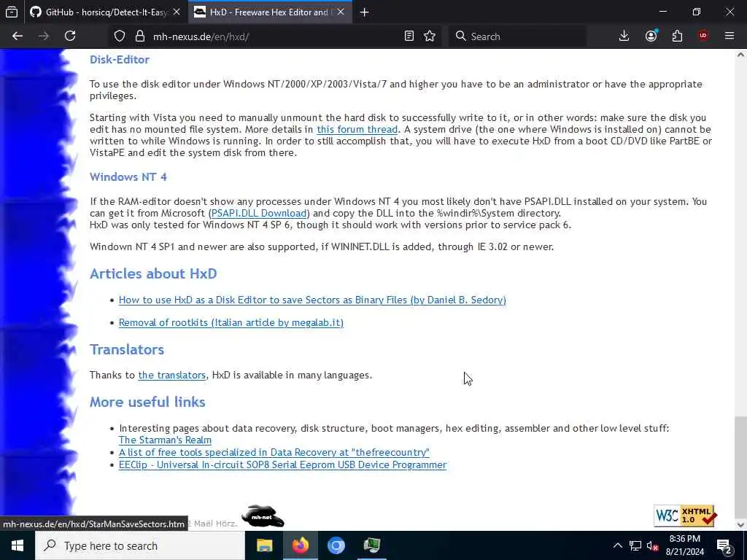Switch to the GitHub horsicq/Detect-It-Easy tab
This screenshot has height=560, width=747.
(x=106, y=12)
